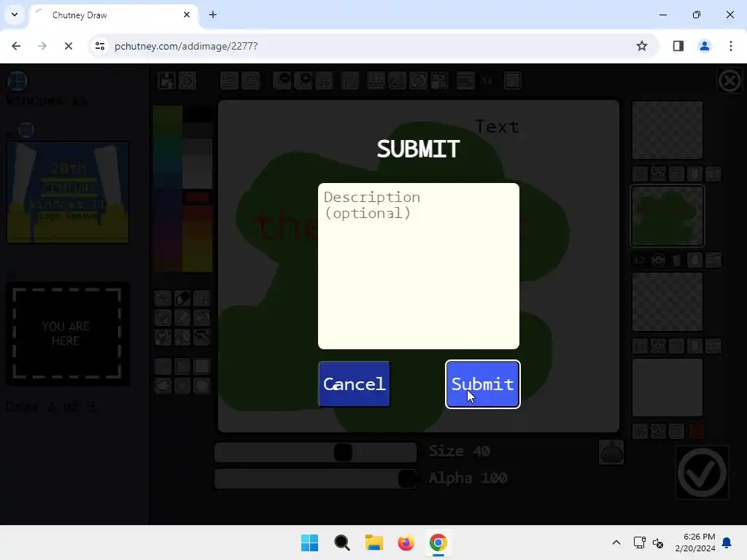Show hidden system tray icons

(616, 542)
